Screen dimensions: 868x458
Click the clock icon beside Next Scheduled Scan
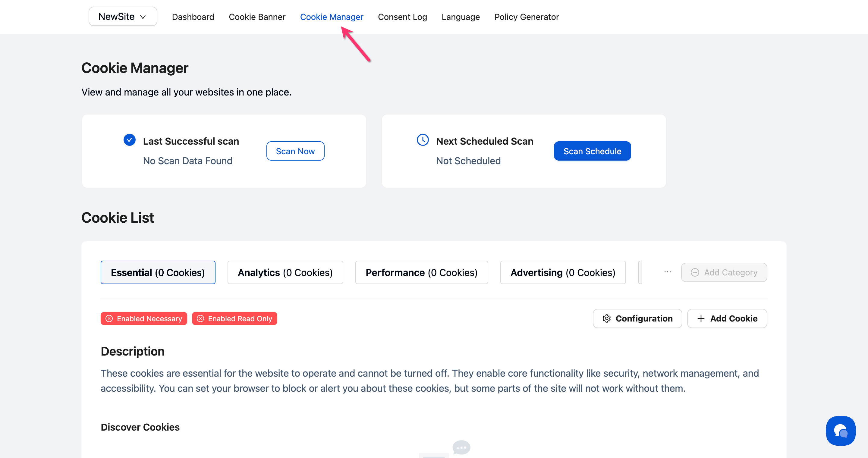[x=423, y=140]
